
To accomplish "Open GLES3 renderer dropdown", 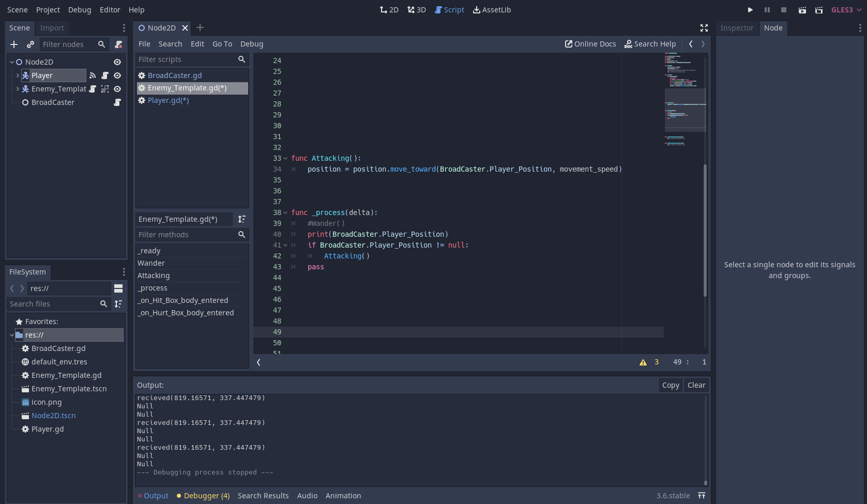I will (x=846, y=10).
